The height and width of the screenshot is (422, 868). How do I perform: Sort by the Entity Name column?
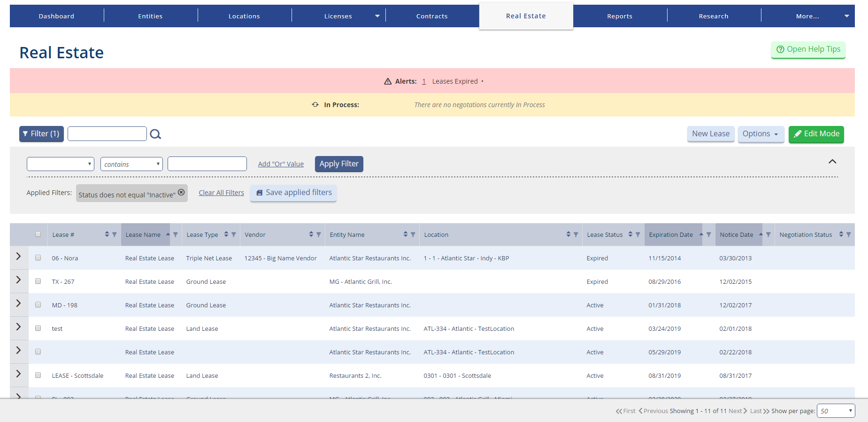[x=406, y=234]
